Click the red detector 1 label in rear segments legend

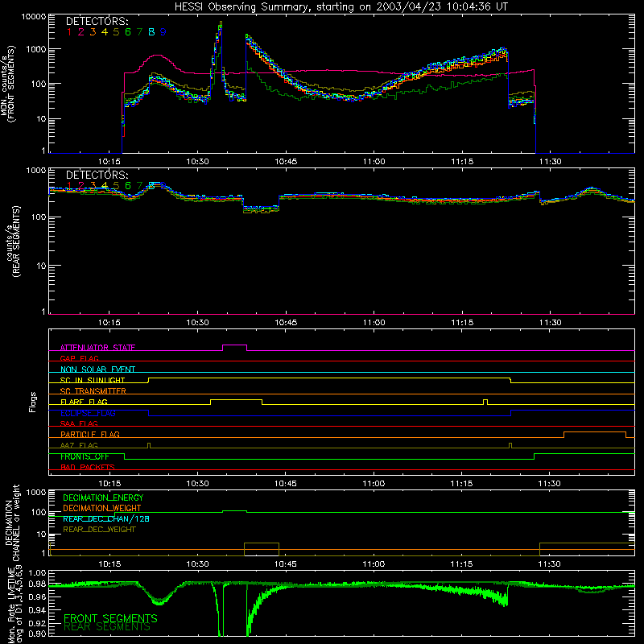click(x=69, y=186)
